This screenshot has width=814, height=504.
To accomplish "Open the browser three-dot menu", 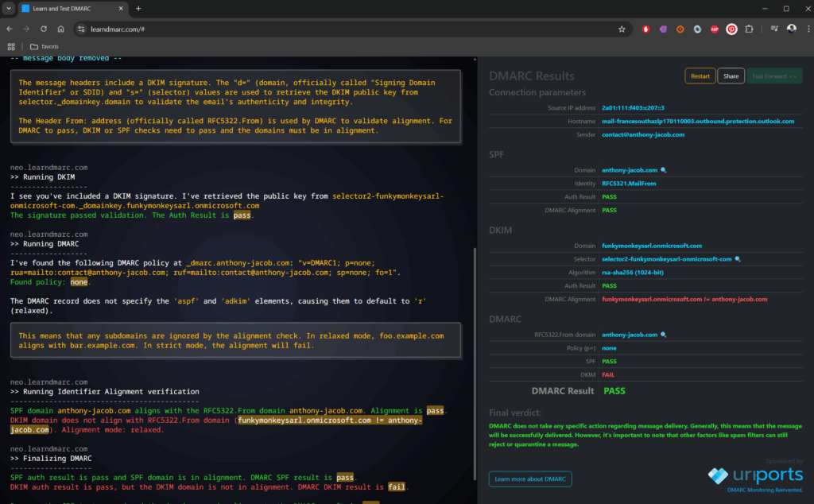I will coord(808,29).
